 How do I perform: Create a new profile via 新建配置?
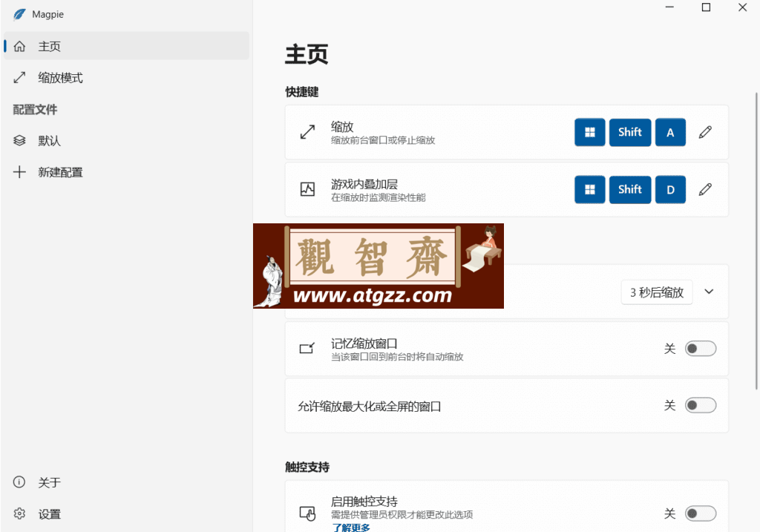(126, 172)
